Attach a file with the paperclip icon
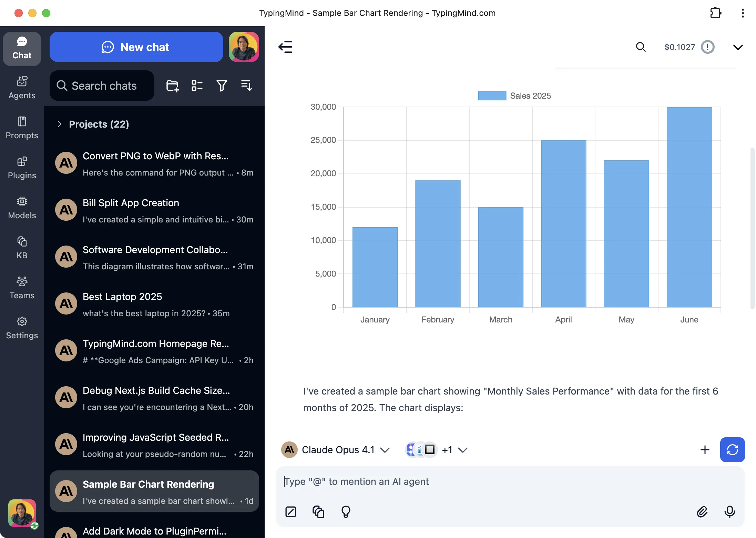This screenshot has width=756, height=538. tap(703, 512)
